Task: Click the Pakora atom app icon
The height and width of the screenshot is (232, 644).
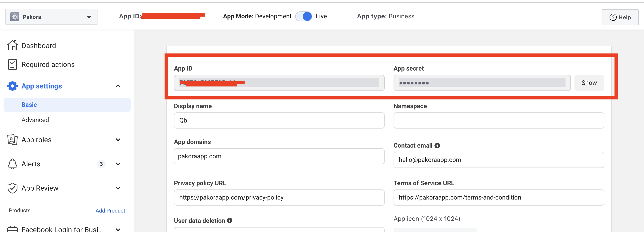Action: coord(15,17)
